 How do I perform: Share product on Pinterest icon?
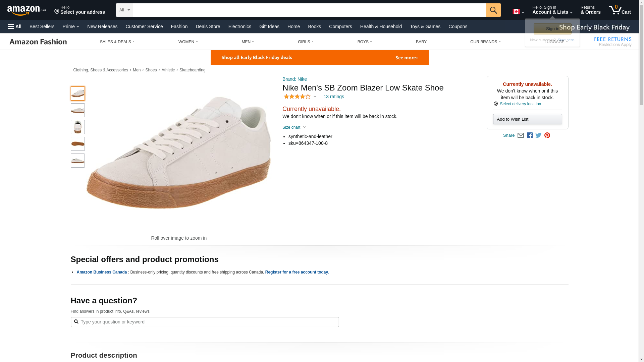point(547,135)
